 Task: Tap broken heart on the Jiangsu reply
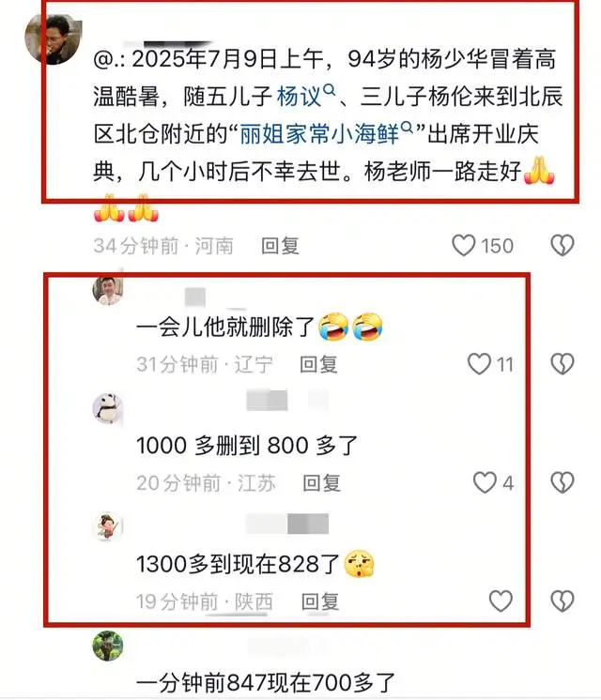pyautogui.click(x=562, y=482)
